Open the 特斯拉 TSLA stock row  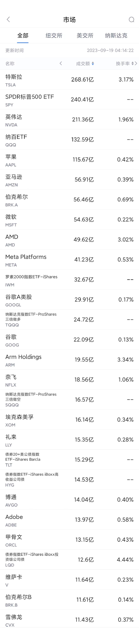[x=69, y=80]
